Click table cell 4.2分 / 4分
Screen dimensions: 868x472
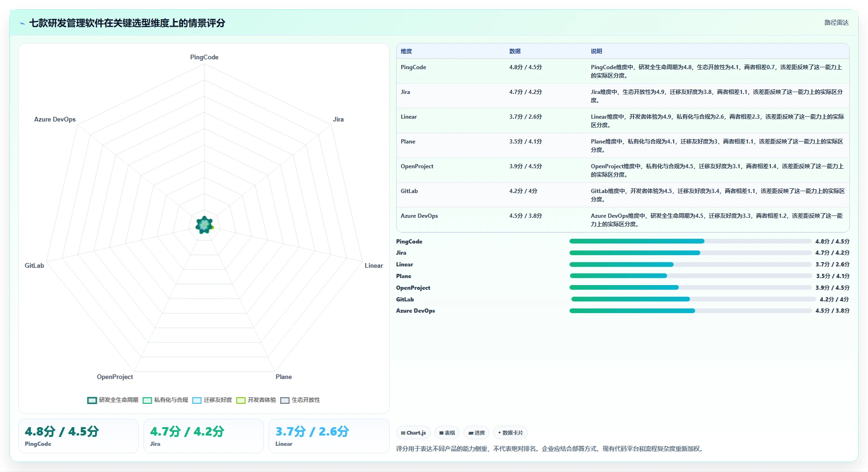click(523, 191)
